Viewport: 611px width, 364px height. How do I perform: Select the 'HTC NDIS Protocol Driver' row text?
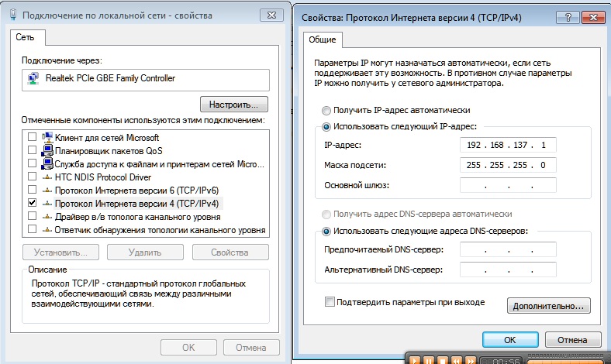(103, 177)
